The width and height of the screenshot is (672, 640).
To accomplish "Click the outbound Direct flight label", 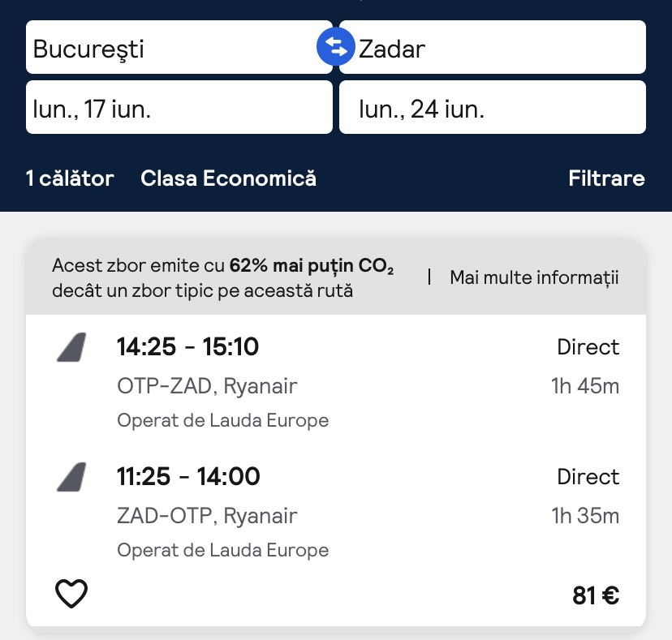I will (x=588, y=347).
